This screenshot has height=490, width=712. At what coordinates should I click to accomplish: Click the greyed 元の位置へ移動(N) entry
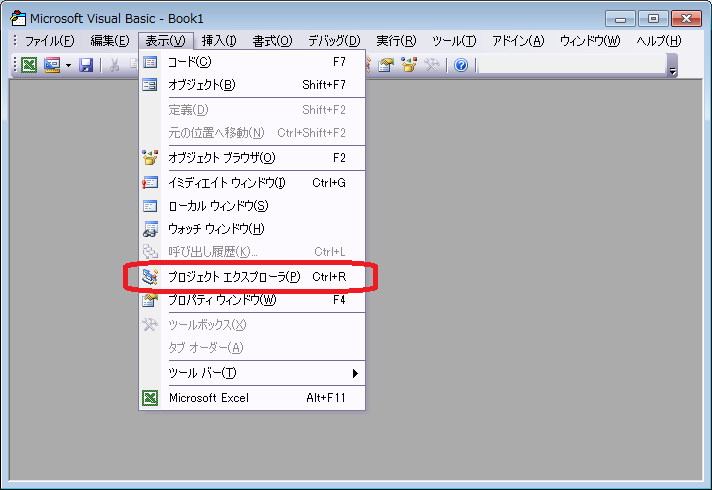tap(252, 133)
